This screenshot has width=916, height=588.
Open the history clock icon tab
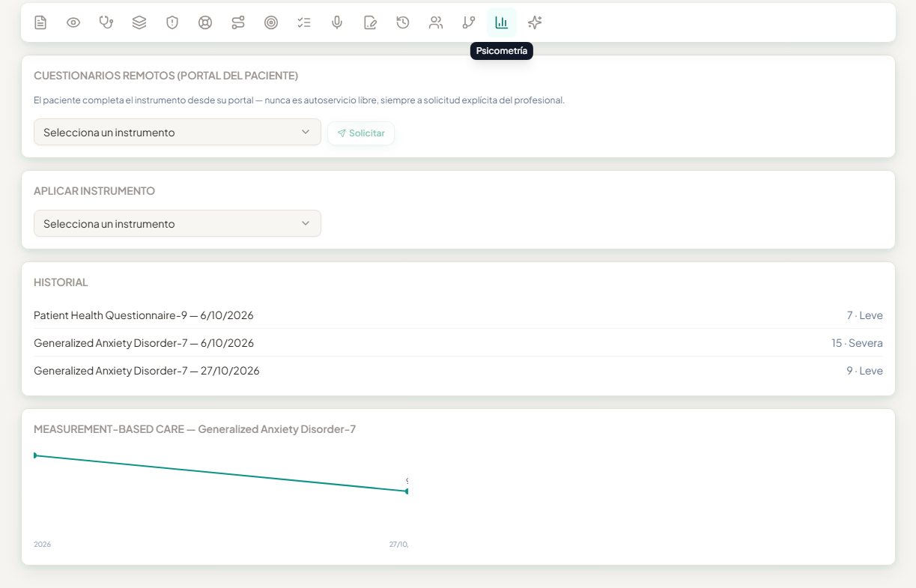pos(403,22)
